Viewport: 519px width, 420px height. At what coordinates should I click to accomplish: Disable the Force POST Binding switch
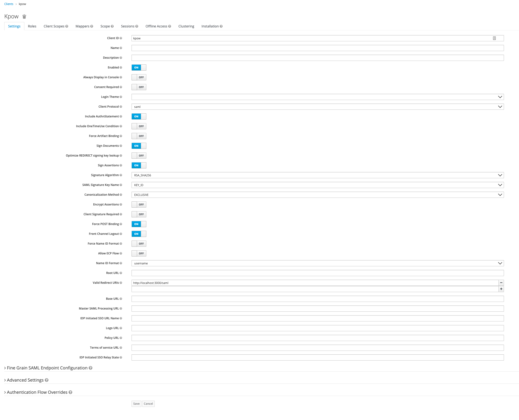pos(139,224)
